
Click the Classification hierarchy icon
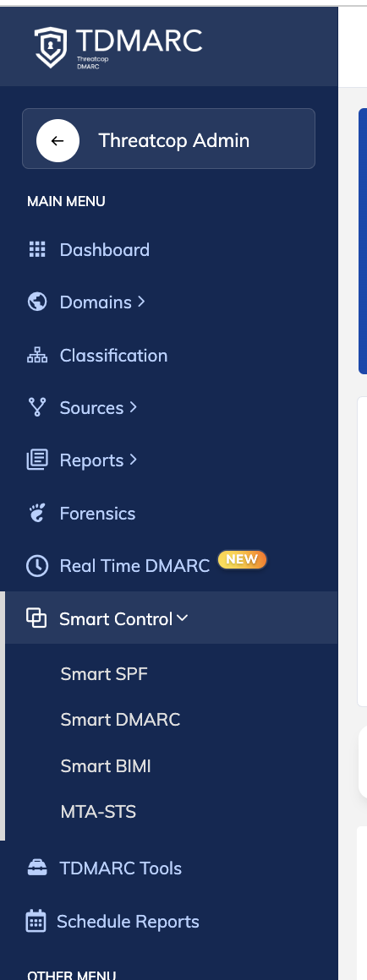(x=37, y=355)
